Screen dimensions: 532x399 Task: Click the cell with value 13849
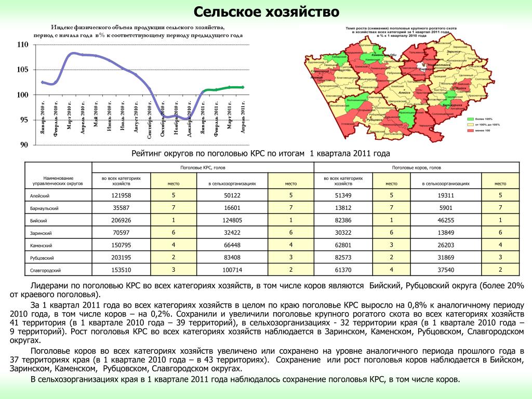pos(446,233)
